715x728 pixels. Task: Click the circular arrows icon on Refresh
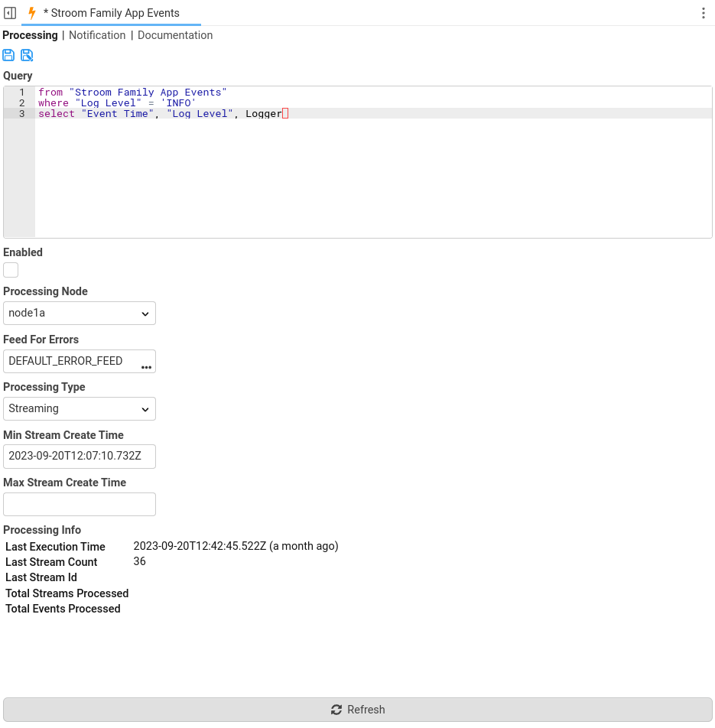[x=336, y=710]
